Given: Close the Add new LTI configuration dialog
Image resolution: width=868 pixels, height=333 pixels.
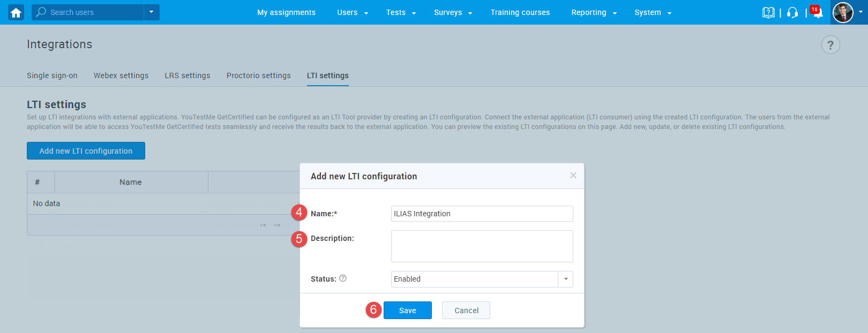Looking at the screenshot, I should click(x=573, y=176).
